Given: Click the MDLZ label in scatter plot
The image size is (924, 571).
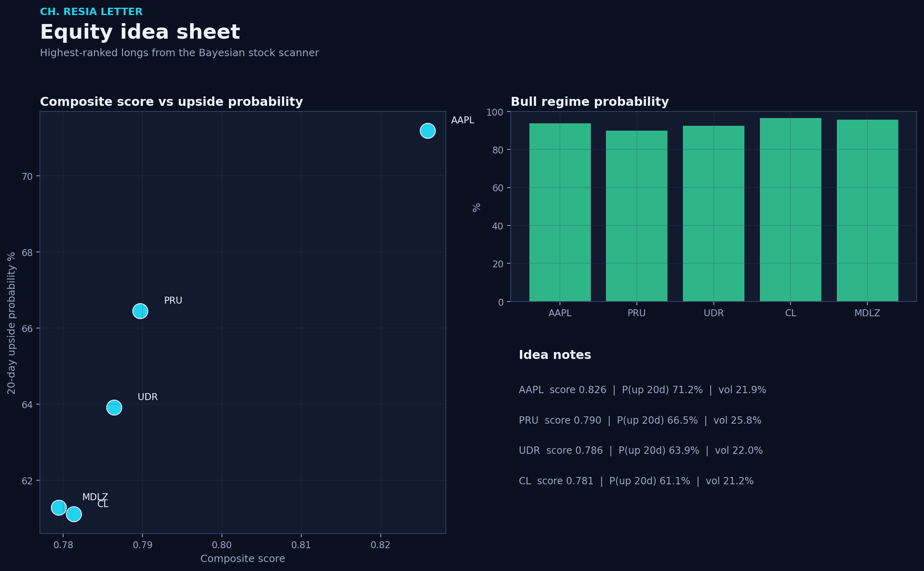Looking at the screenshot, I should pyautogui.click(x=95, y=497).
